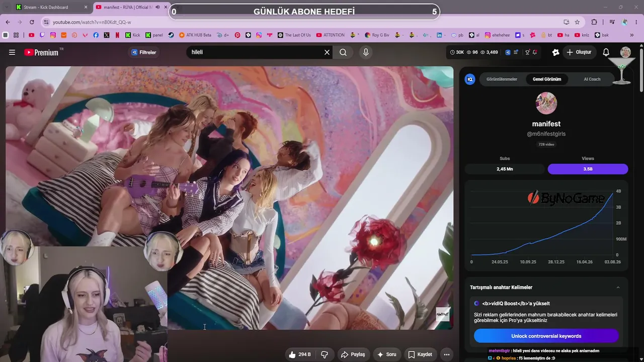Open the Facebook bookmark
The image size is (644, 362).
[x=96, y=35]
